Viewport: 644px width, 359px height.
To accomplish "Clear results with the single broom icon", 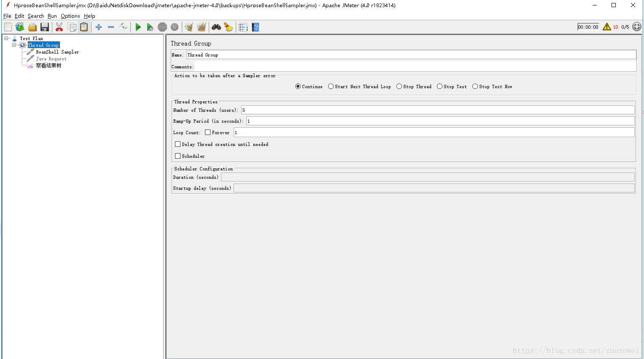I will [189, 27].
